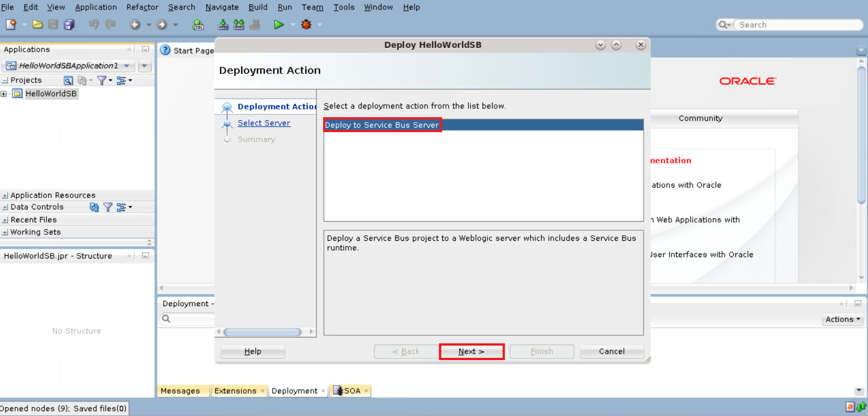This screenshot has height=416, width=868.
Task: Click the greyed Cancel Build icon
Action: [255, 25]
